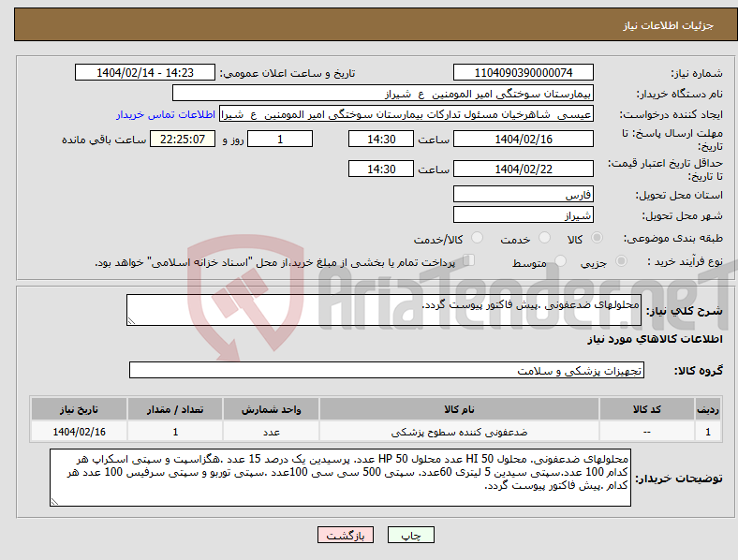
Task: Click price validity time 14:30 field
Action: tap(381, 169)
